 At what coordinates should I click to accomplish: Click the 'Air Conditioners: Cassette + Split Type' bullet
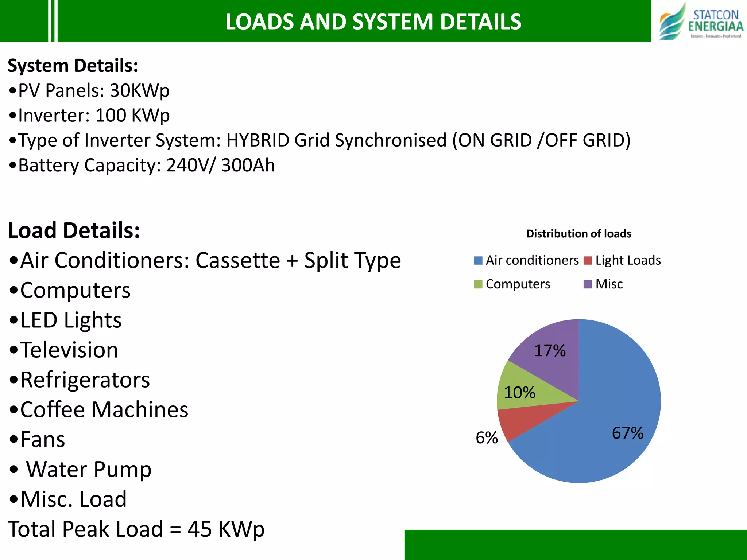pos(205,261)
